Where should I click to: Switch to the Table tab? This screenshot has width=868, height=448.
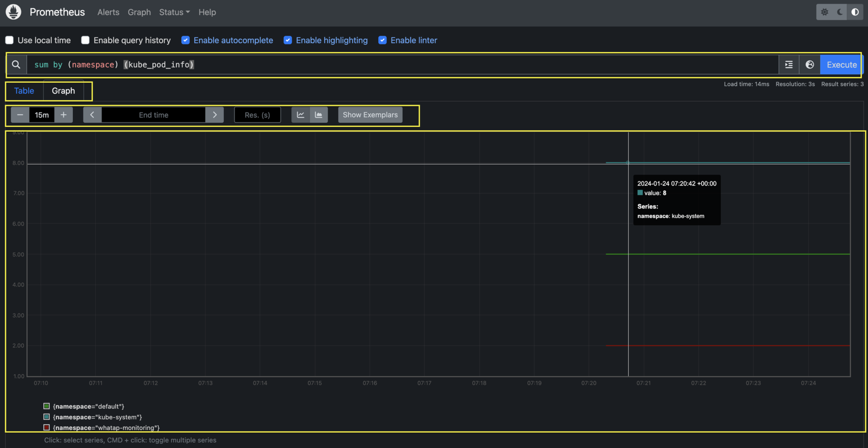[x=24, y=91]
